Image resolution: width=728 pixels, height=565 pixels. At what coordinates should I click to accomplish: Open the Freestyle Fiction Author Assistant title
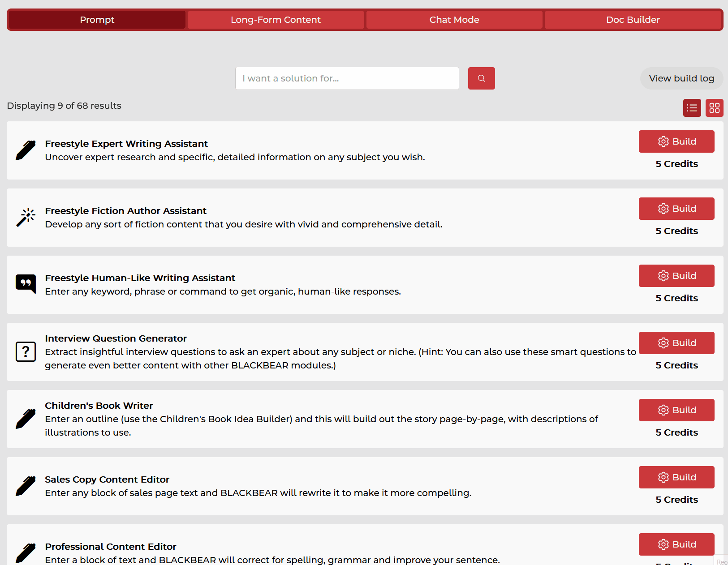tap(125, 211)
